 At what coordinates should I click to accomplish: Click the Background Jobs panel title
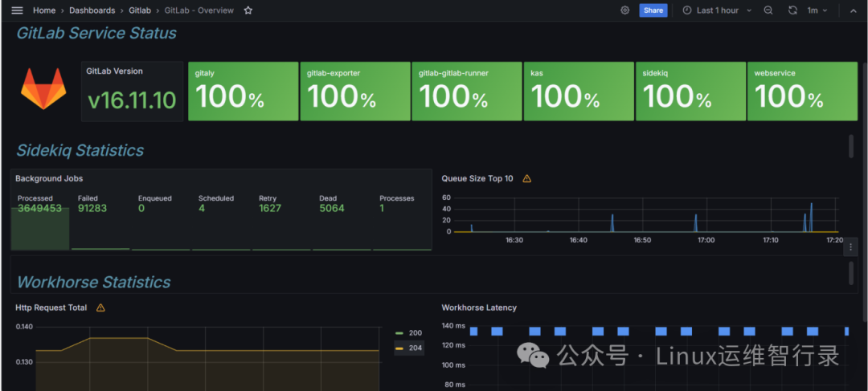tap(49, 178)
